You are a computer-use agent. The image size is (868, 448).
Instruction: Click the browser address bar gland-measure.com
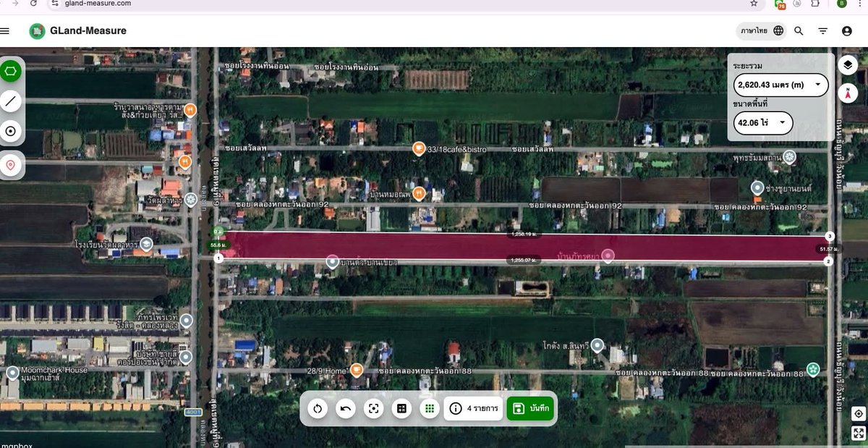[98, 4]
